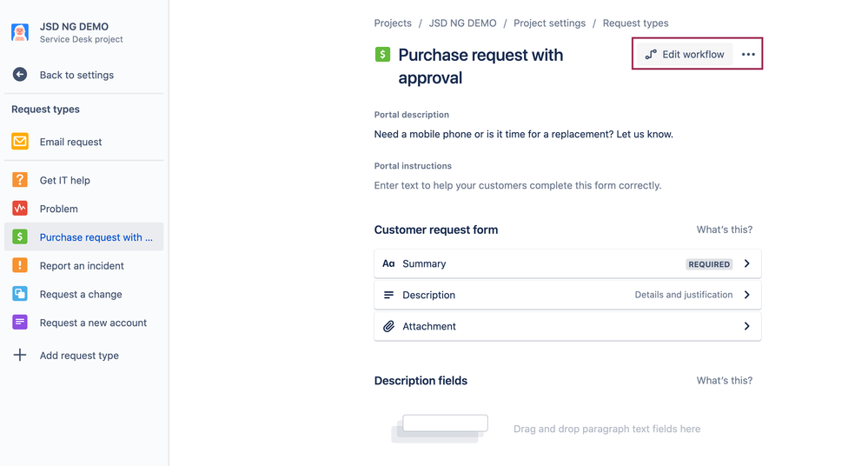Click the Edit workflow button
This screenshot has height=466, width=868.
(x=685, y=54)
